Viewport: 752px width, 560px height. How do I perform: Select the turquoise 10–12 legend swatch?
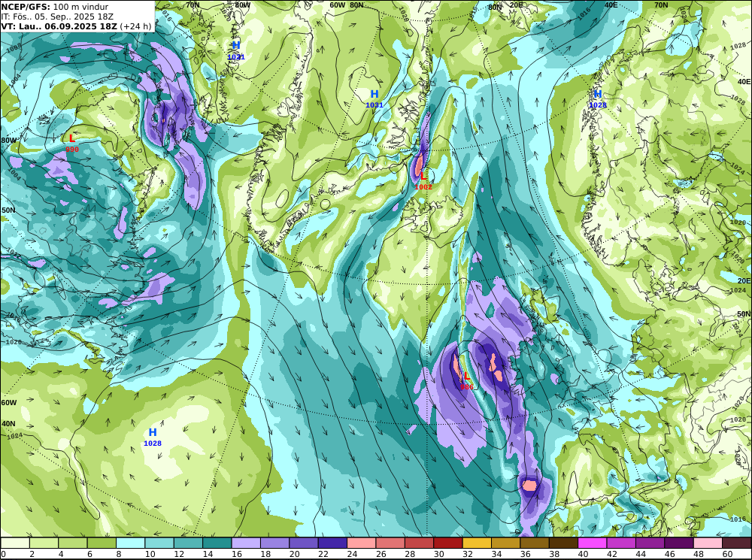[x=159, y=543]
